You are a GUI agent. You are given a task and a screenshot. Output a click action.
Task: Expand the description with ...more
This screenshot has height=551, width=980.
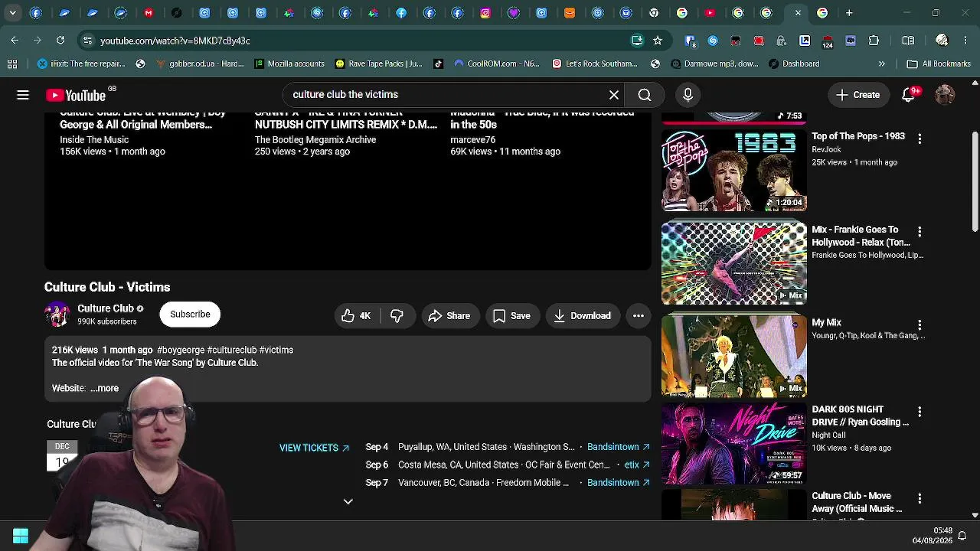click(105, 389)
